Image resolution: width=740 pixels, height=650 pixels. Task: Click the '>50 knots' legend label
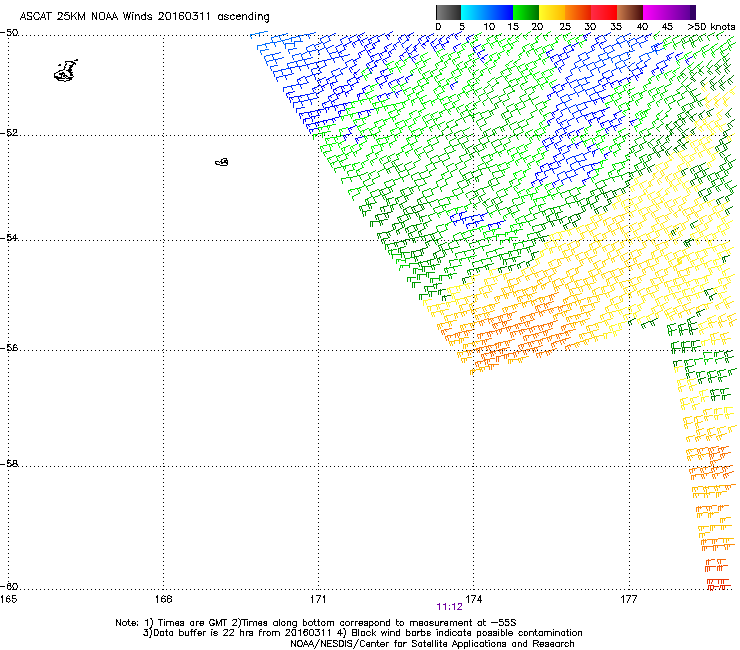(x=711, y=27)
